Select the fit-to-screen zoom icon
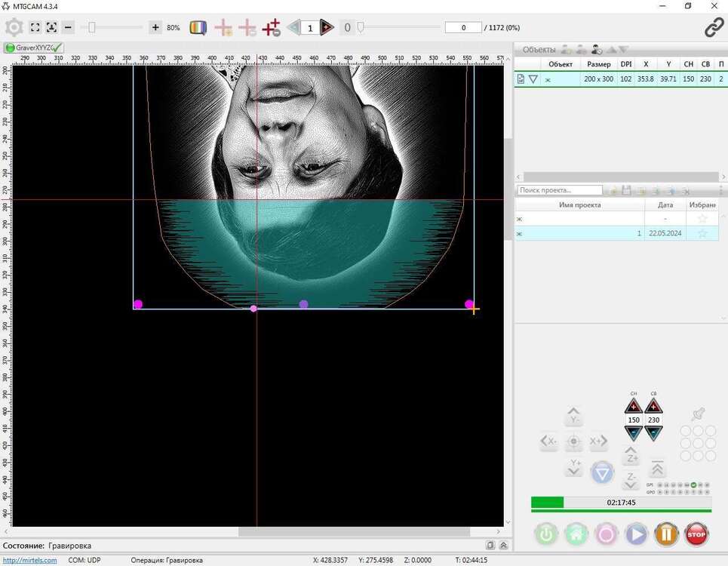The width and height of the screenshot is (728, 566). [34, 27]
